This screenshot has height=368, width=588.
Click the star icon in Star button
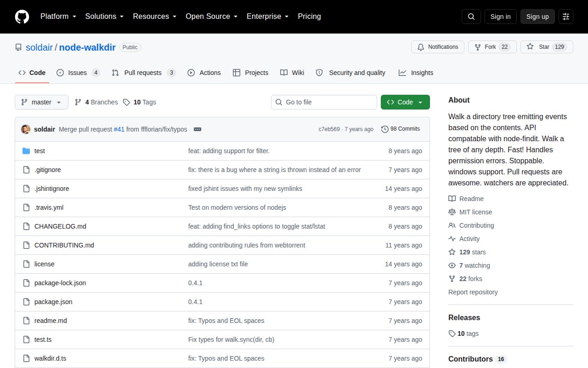point(530,47)
